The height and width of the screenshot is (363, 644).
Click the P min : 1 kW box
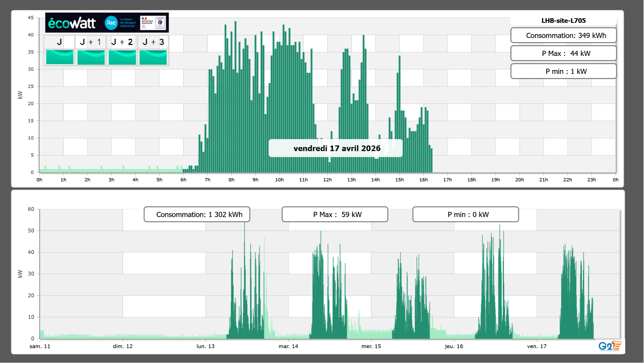pos(563,71)
